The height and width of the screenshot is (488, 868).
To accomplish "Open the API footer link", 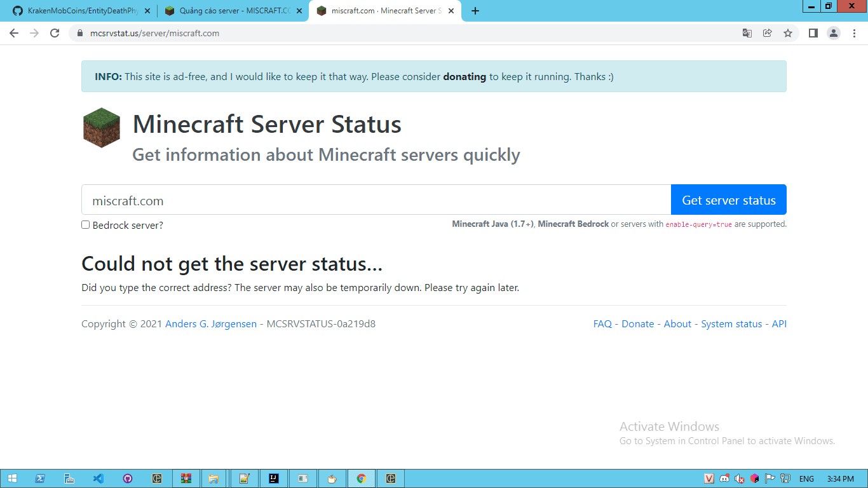I will 779,324.
